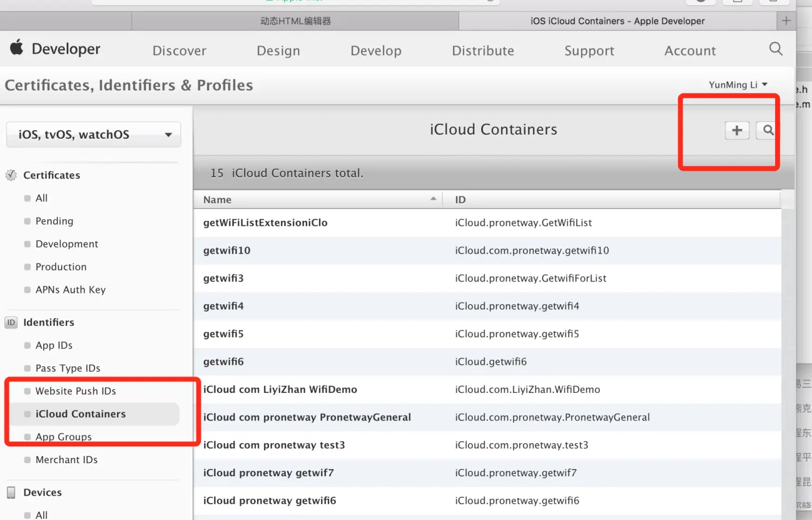Open the Develop menu
Image resolution: width=812 pixels, height=520 pixels.
click(x=376, y=51)
